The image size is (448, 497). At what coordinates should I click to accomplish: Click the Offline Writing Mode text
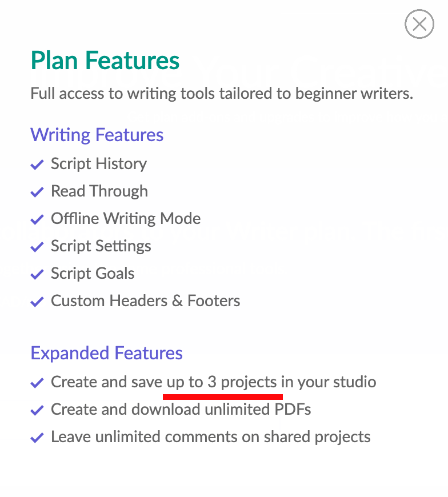(126, 219)
